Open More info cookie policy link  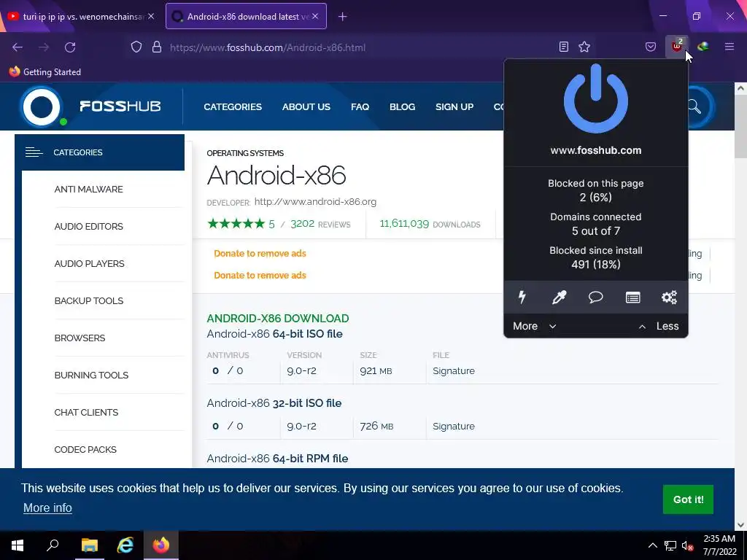(x=47, y=507)
